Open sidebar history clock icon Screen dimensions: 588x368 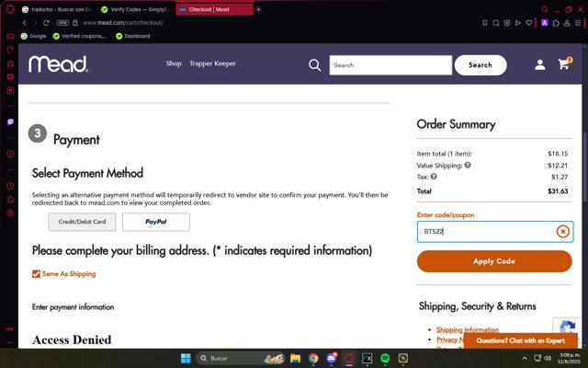tap(10, 186)
